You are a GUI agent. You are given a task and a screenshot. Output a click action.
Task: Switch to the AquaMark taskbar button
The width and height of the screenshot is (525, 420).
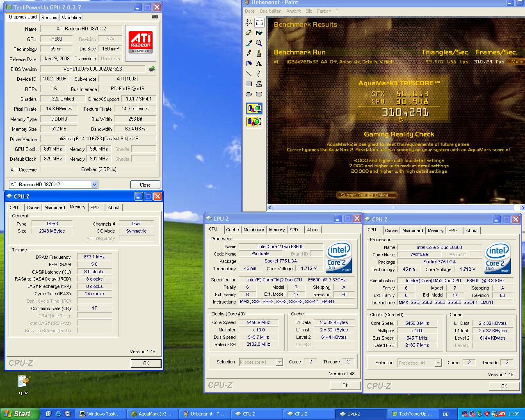click(x=153, y=414)
